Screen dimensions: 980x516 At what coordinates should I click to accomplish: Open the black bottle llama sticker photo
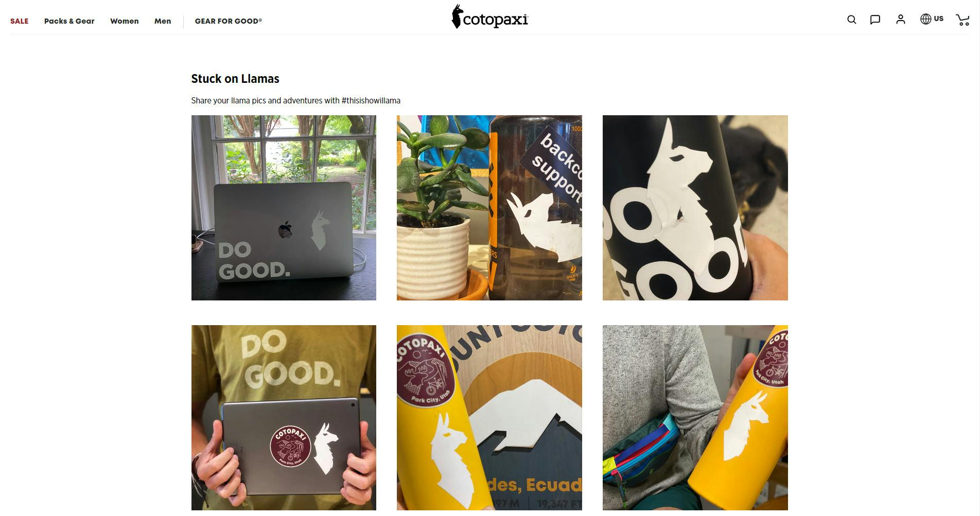pyautogui.click(x=695, y=208)
